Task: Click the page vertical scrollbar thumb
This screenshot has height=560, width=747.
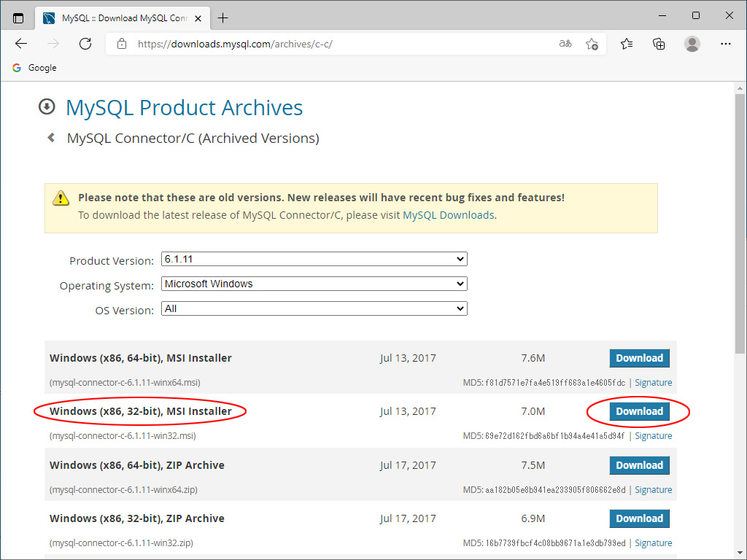Action: 740,224
